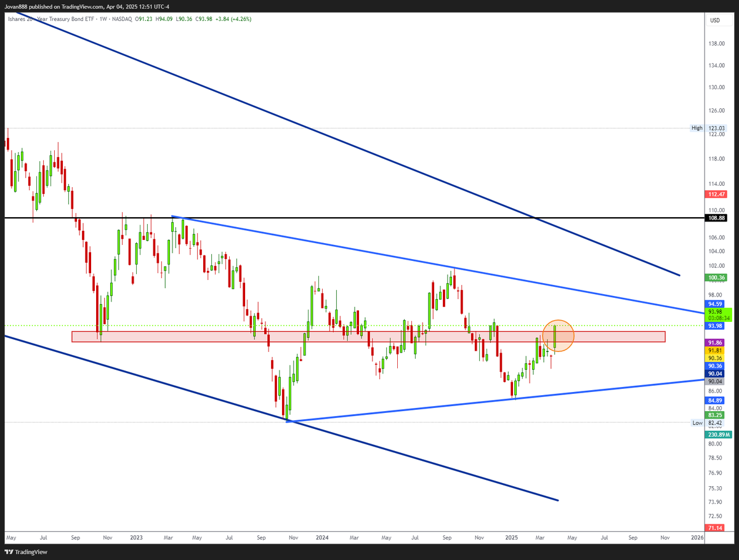Image resolution: width=739 pixels, height=560 pixels.
Task: Click the 118.00 price axis tick
Action: click(716, 158)
